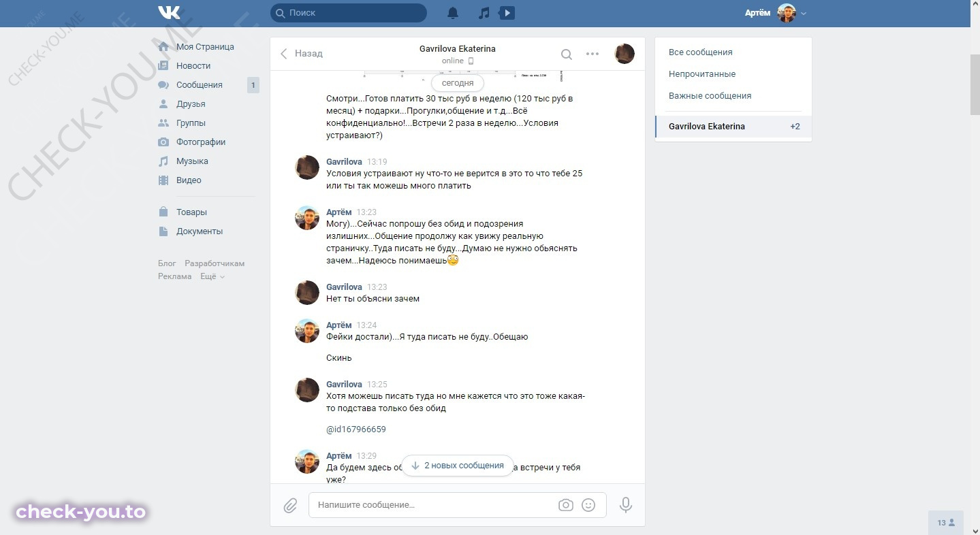Focus the Поиск search field

[349, 13]
